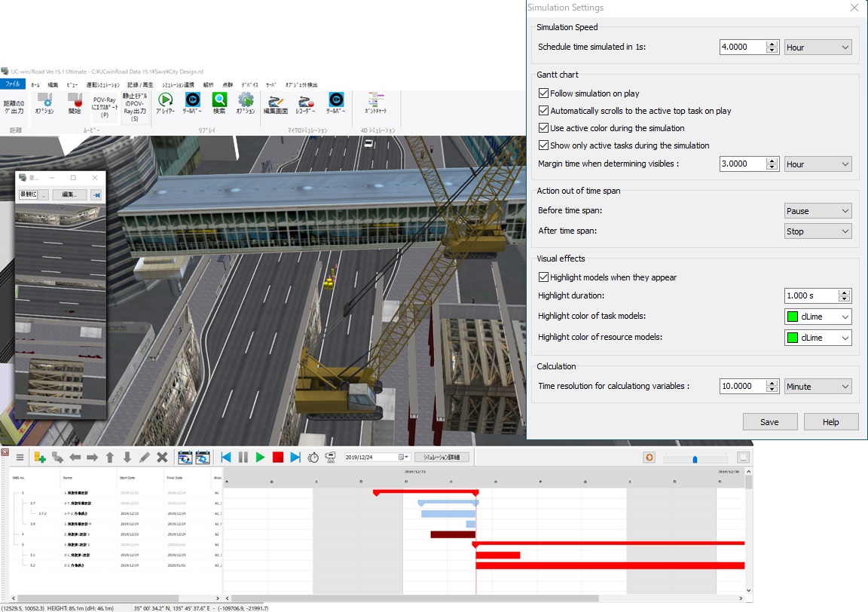Click the 編集 button in small view window
The image size is (868, 612).
pyautogui.click(x=69, y=194)
